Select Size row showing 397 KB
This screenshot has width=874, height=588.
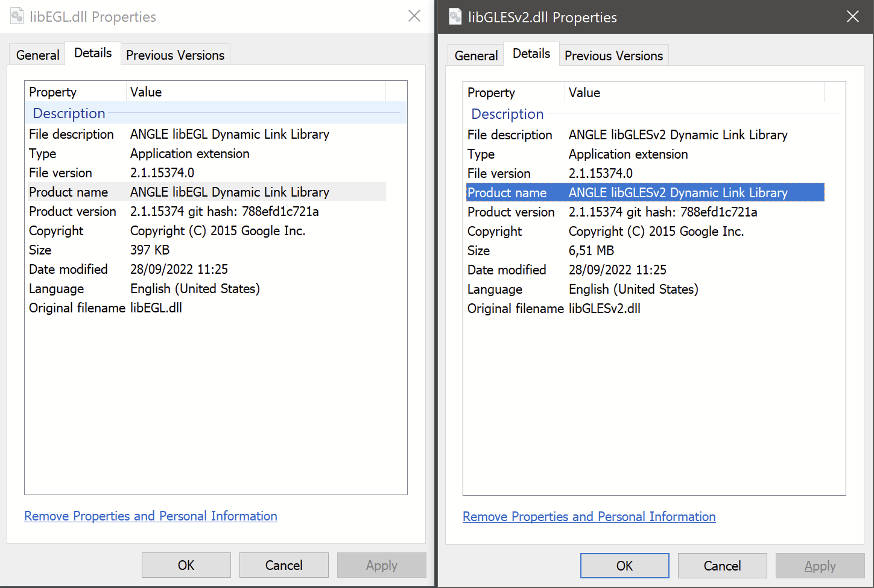pos(206,250)
